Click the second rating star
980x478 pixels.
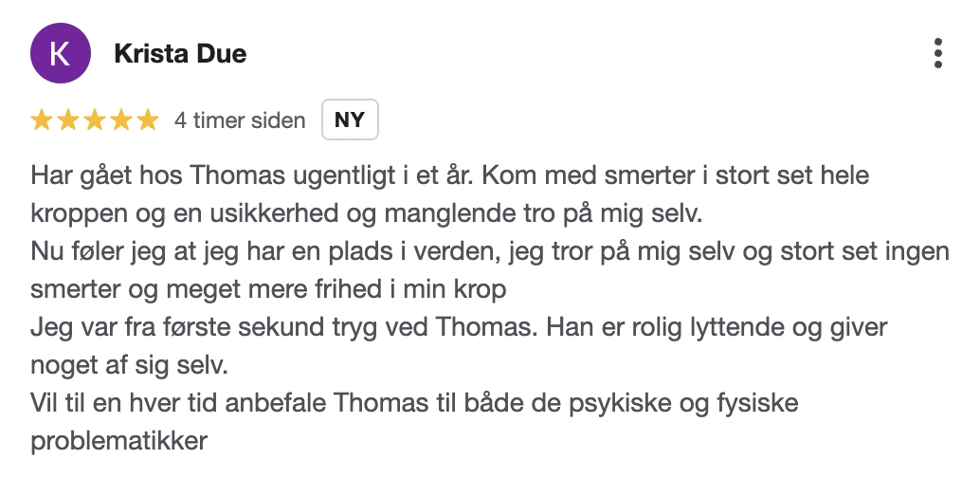click(68, 120)
